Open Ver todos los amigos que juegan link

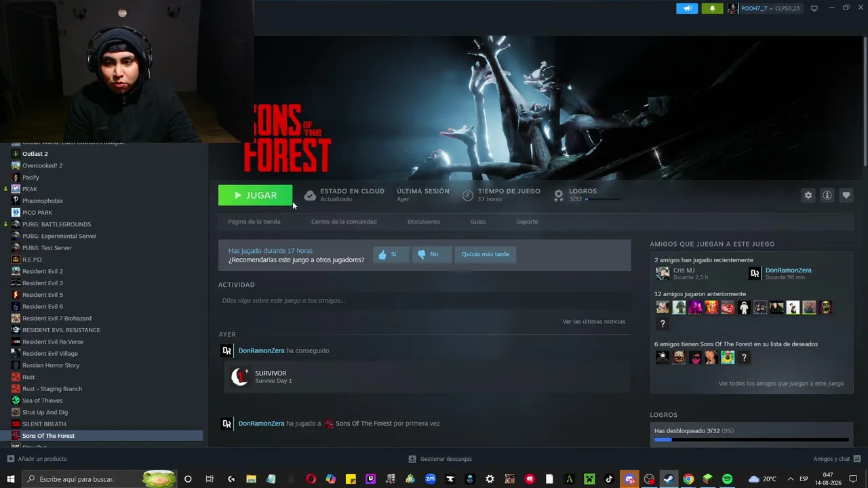781,384
